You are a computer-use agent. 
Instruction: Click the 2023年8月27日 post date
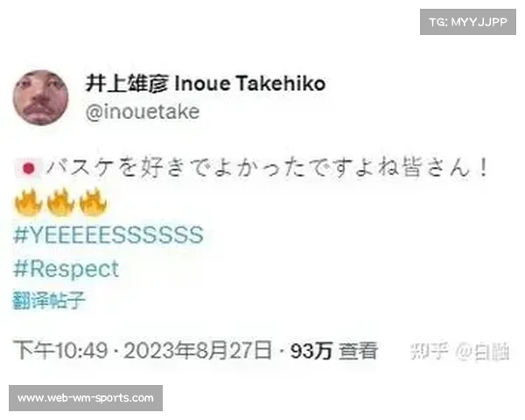click(198, 351)
